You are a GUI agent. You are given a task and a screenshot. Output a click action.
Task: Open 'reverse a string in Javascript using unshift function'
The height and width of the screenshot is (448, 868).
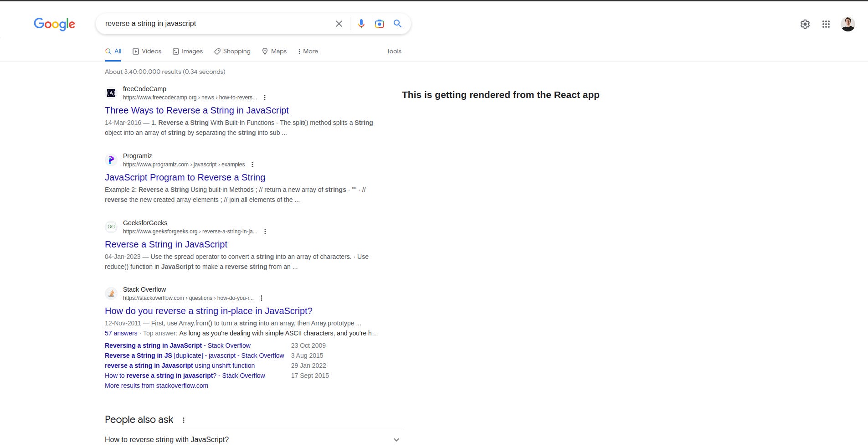180,366
